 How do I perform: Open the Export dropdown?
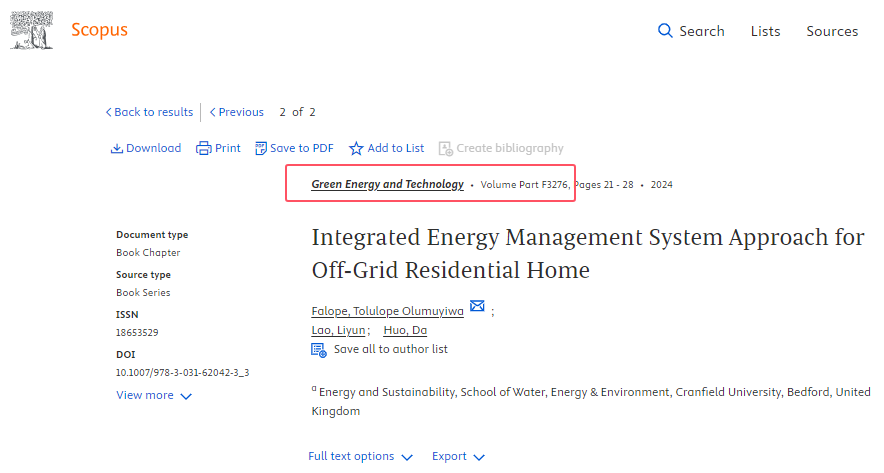coord(458,456)
